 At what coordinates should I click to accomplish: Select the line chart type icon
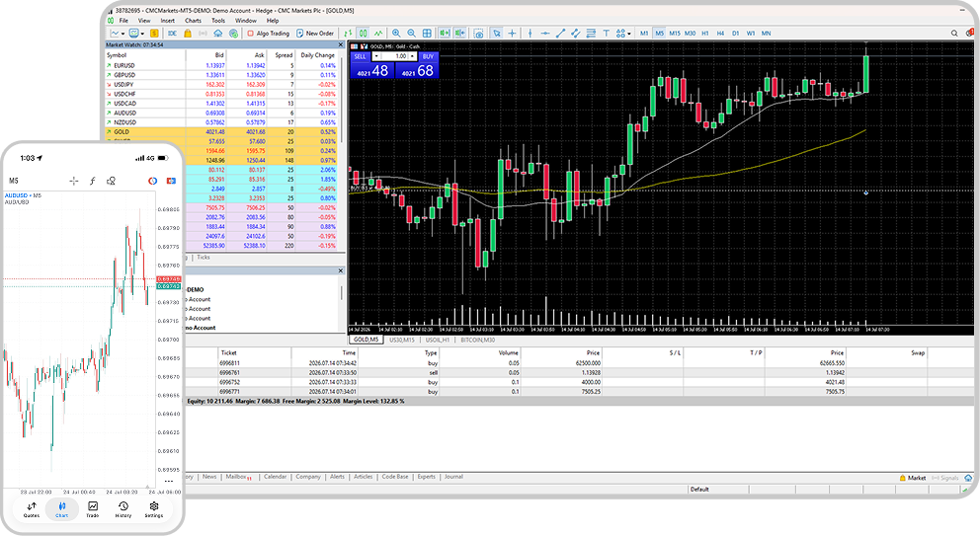coord(378,34)
